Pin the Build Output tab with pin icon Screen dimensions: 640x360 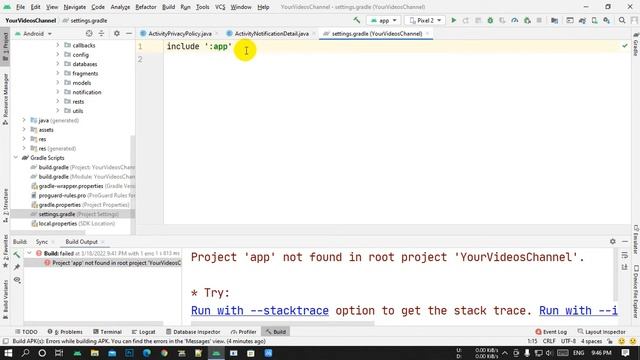(17, 267)
